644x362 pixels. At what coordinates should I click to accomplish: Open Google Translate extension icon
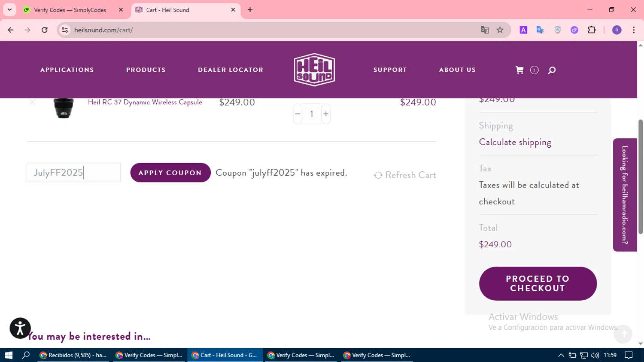[540, 30]
